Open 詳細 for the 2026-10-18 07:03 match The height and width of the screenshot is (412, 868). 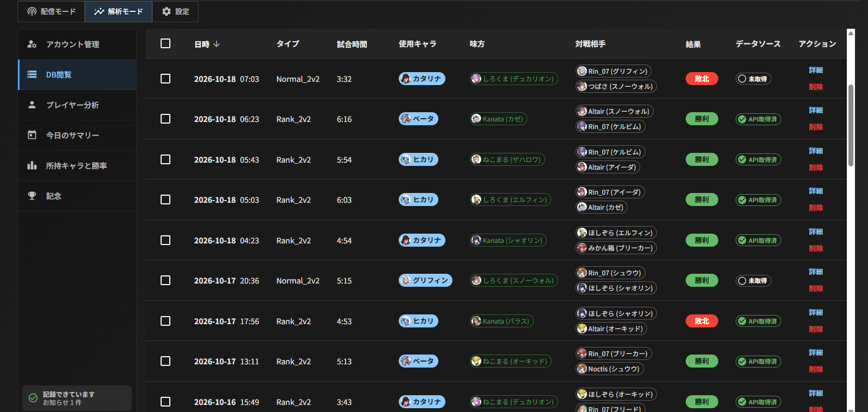tap(816, 70)
